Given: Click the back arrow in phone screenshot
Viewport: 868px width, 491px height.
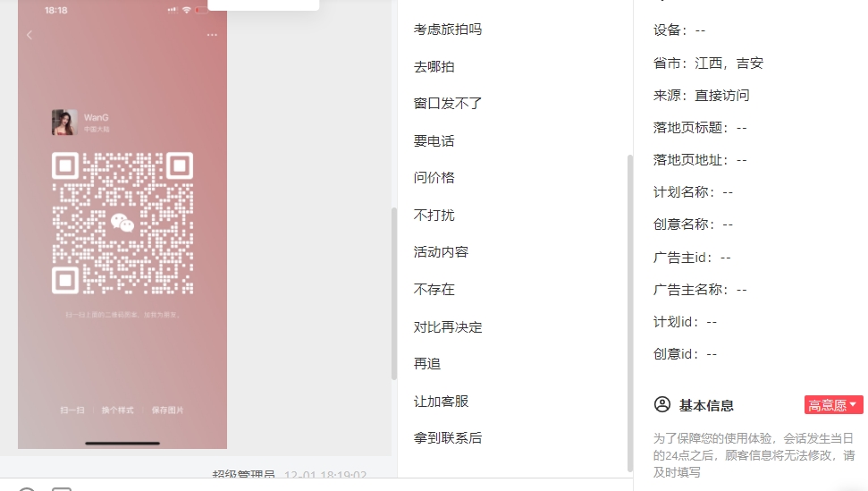Looking at the screenshot, I should pos(29,35).
